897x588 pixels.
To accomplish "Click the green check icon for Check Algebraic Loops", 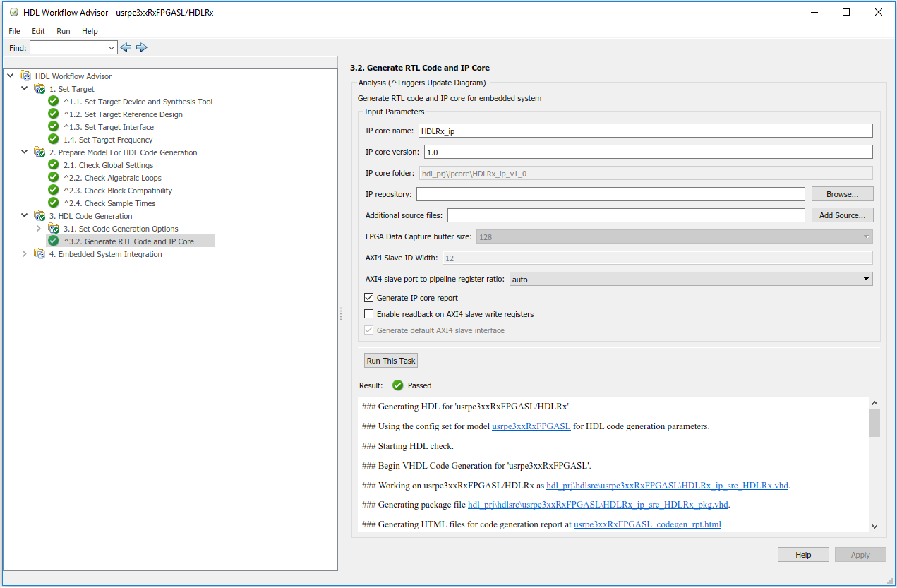I will (x=54, y=178).
